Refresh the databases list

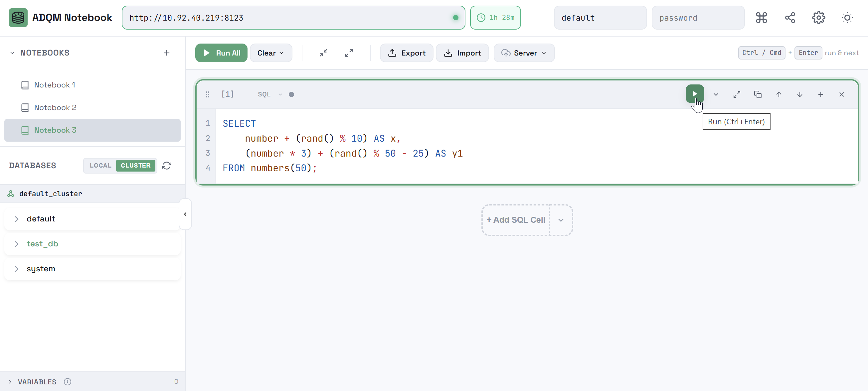click(x=167, y=165)
